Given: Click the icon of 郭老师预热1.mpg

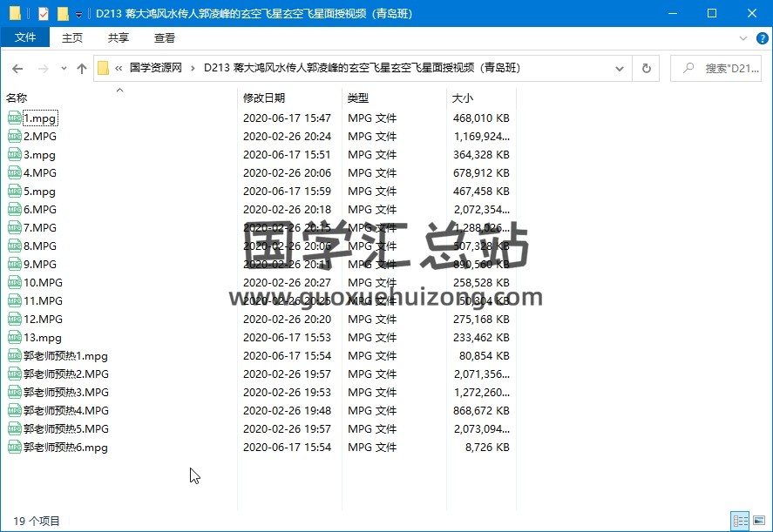Looking at the screenshot, I should 15,355.
